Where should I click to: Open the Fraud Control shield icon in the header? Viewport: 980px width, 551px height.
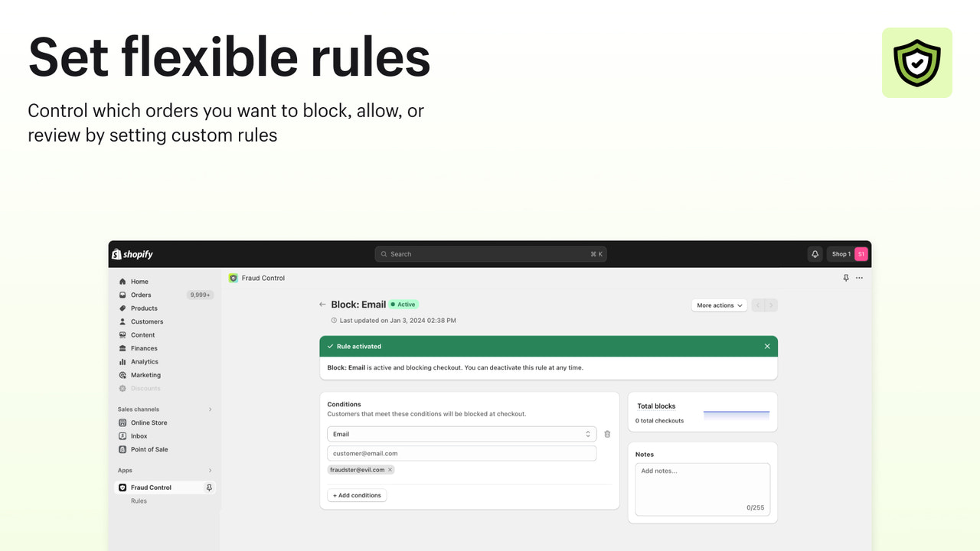tap(234, 278)
